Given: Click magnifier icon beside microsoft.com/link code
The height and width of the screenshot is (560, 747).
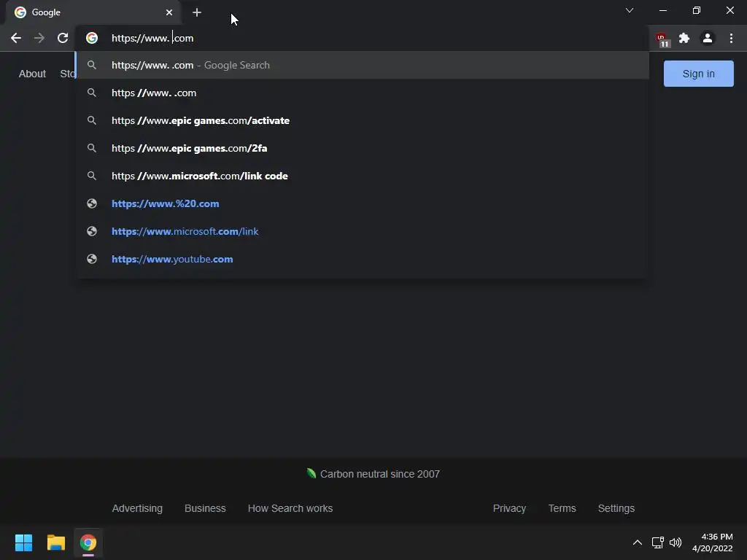Looking at the screenshot, I should (92, 176).
